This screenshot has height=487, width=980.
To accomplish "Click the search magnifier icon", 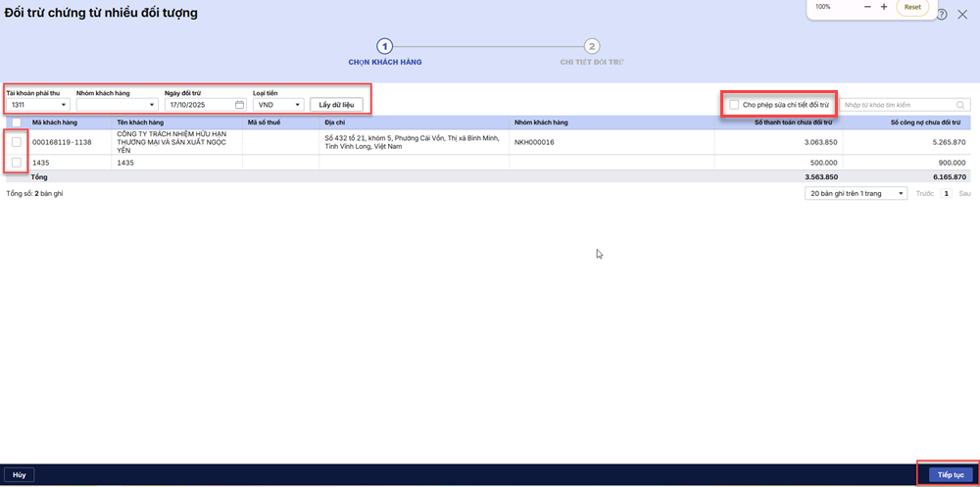I will (960, 105).
